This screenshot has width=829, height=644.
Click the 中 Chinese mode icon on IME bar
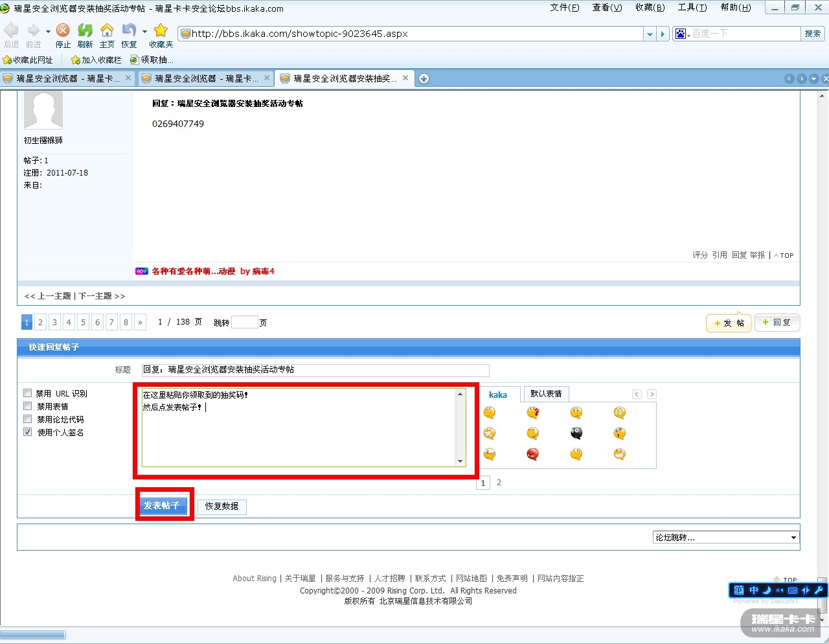point(754,590)
